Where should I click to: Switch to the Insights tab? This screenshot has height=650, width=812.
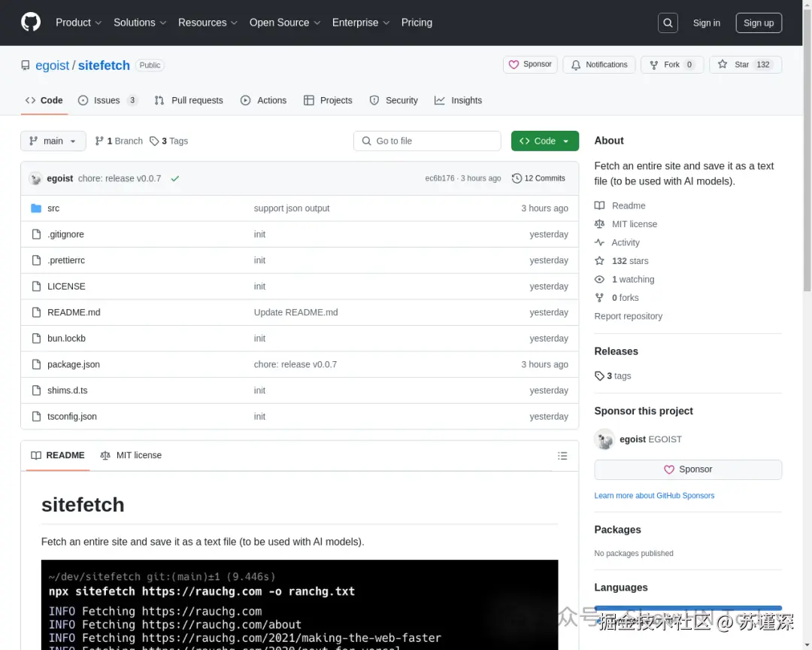(459, 101)
